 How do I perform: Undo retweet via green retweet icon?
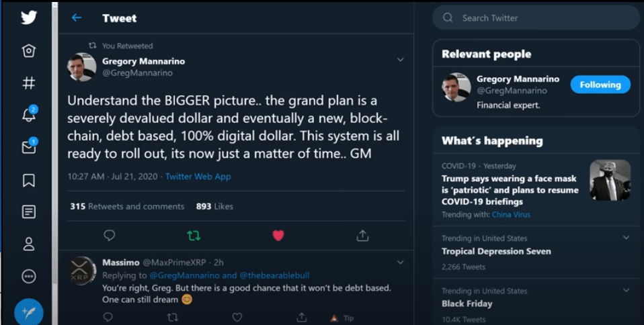click(x=194, y=235)
